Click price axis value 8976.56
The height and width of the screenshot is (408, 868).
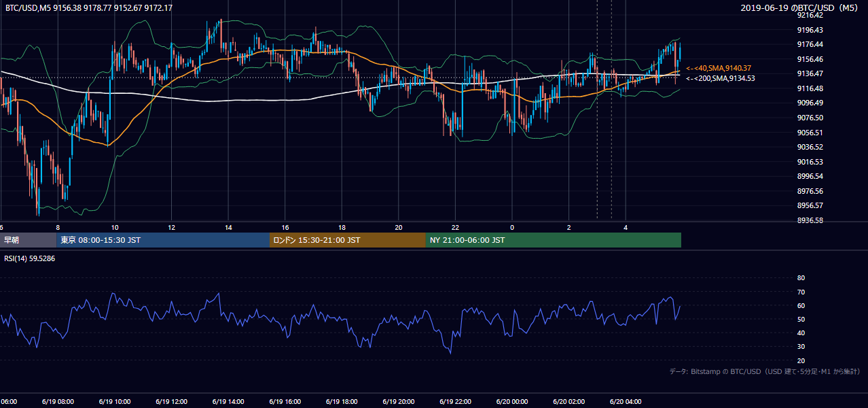(x=810, y=191)
